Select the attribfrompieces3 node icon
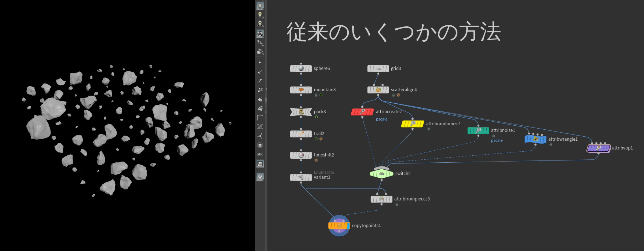This screenshot has width=644, height=251. 381,199
